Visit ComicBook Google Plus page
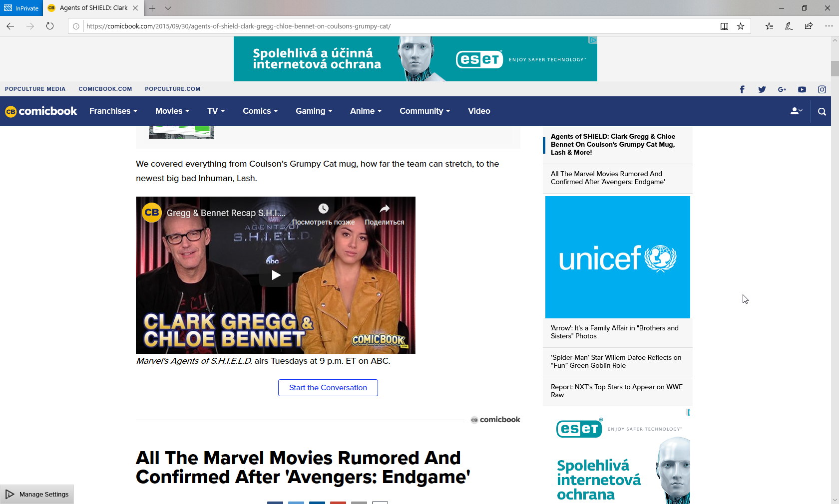 point(782,89)
